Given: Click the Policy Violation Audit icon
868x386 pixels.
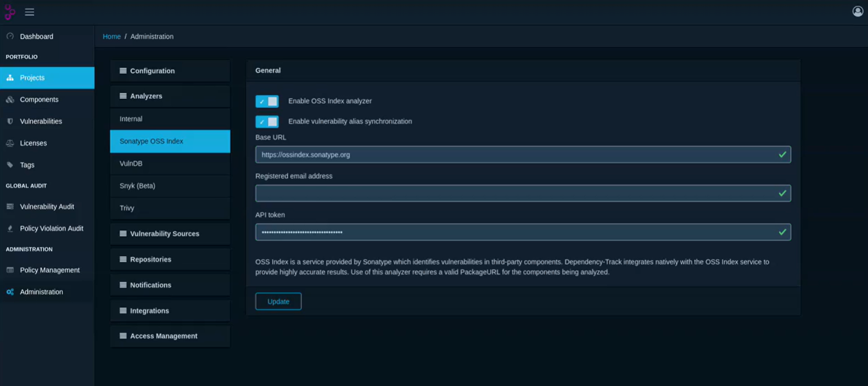Looking at the screenshot, I should point(10,229).
